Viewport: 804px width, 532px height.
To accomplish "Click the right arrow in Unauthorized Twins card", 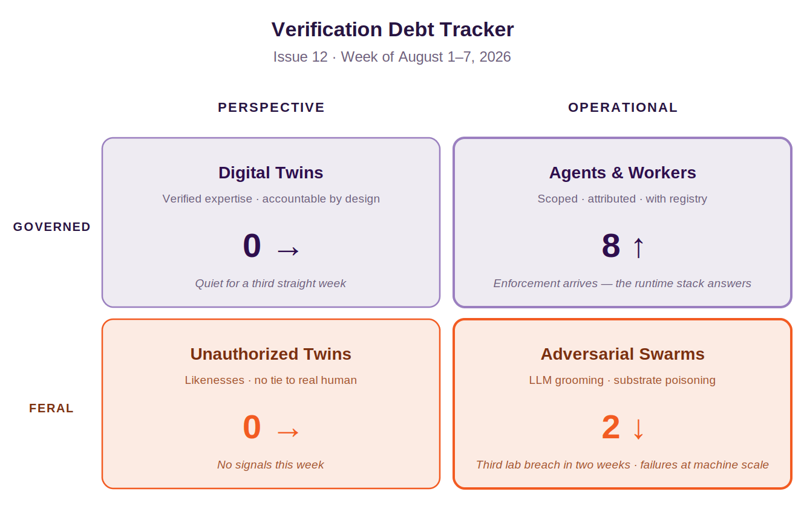I will coord(288,432).
